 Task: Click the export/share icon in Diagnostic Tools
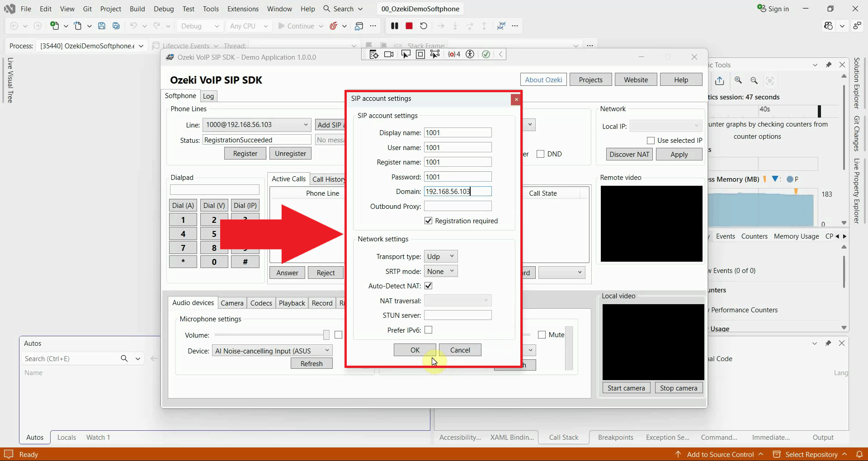[720, 80]
